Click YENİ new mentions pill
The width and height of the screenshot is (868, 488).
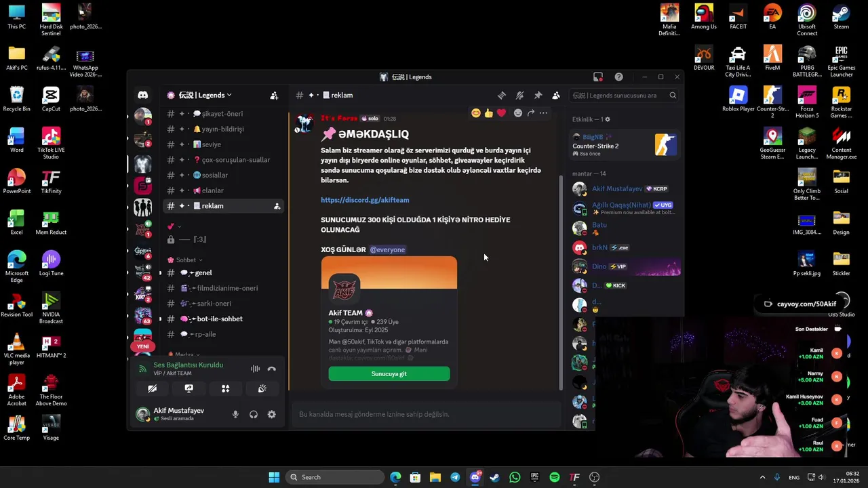point(143,346)
